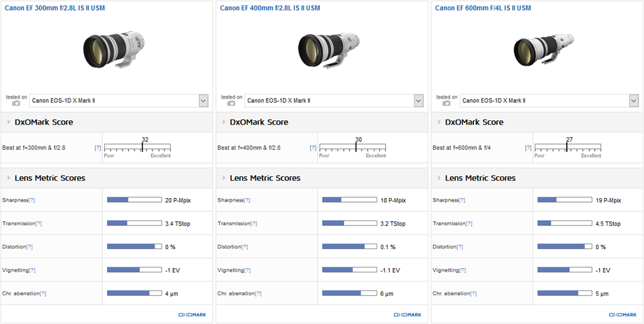Click the [?] help beside the 300mm DxOMark score scale

[x=98, y=148]
